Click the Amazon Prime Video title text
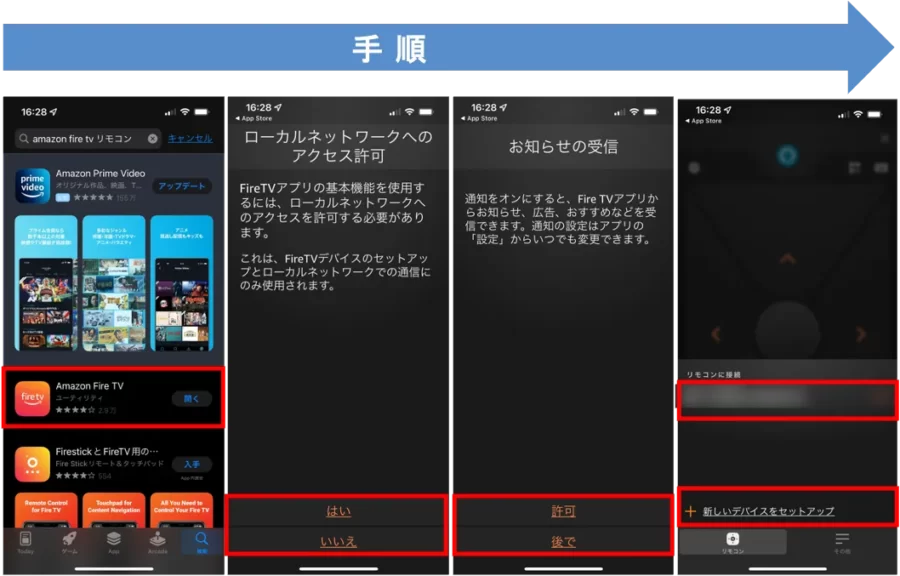Image resolution: width=900 pixels, height=576 pixels. (100, 173)
